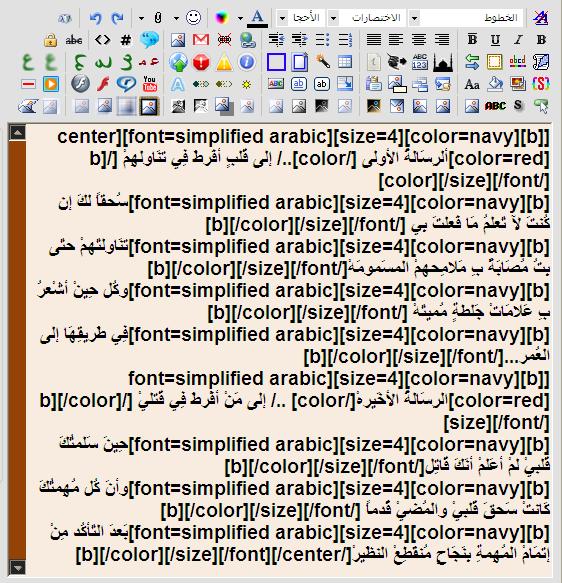Click the rainbow abcd text icon

tap(517, 62)
